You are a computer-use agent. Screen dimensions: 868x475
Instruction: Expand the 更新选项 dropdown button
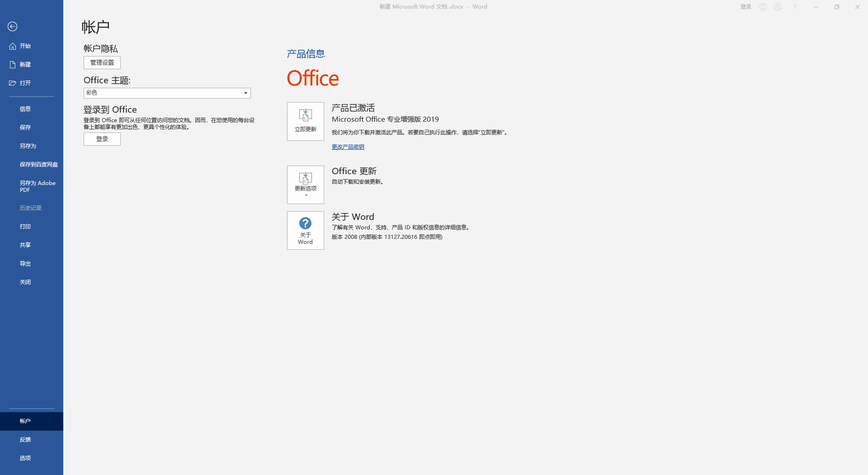click(x=306, y=185)
